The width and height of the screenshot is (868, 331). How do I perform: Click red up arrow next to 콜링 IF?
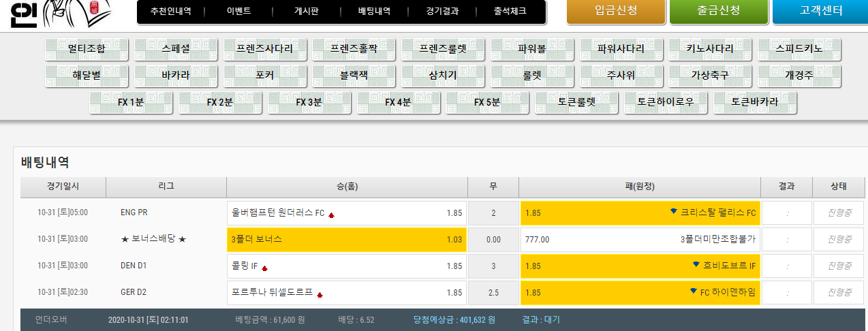[x=264, y=268]
